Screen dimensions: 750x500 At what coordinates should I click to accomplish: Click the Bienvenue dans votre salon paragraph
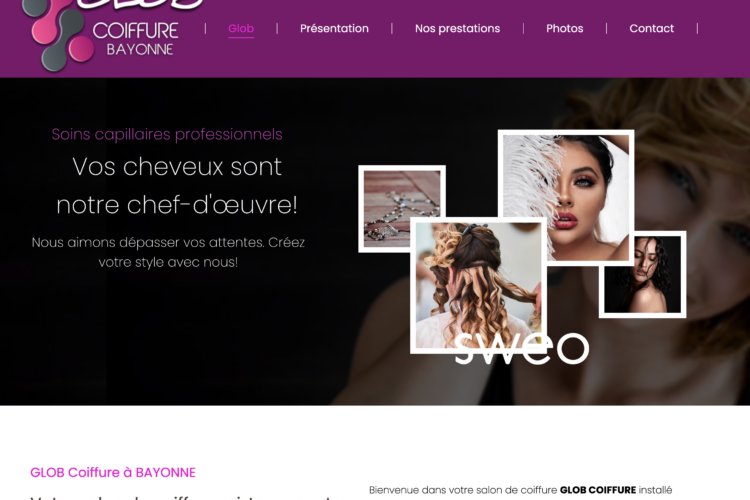coord(520,490)
